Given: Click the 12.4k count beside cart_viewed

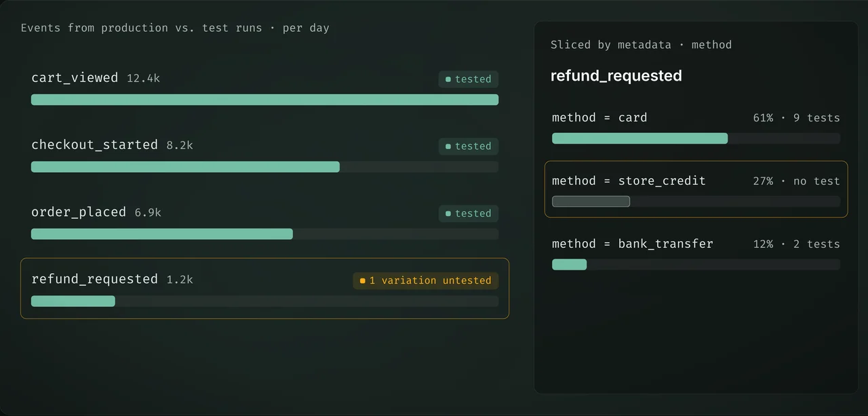Looking at the screenshot, I should [x=143, y=79].
